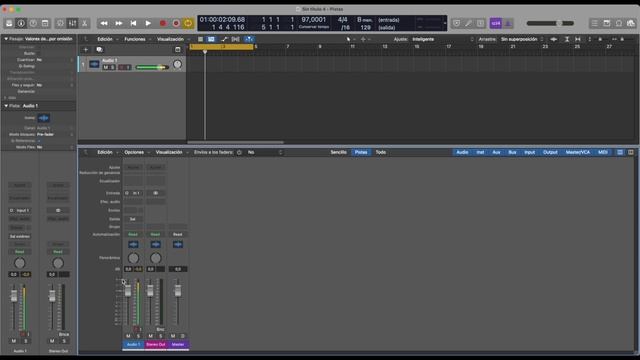Toggle the metronome button
Viewport: 640px width, 360px height.
click(508, 23)
